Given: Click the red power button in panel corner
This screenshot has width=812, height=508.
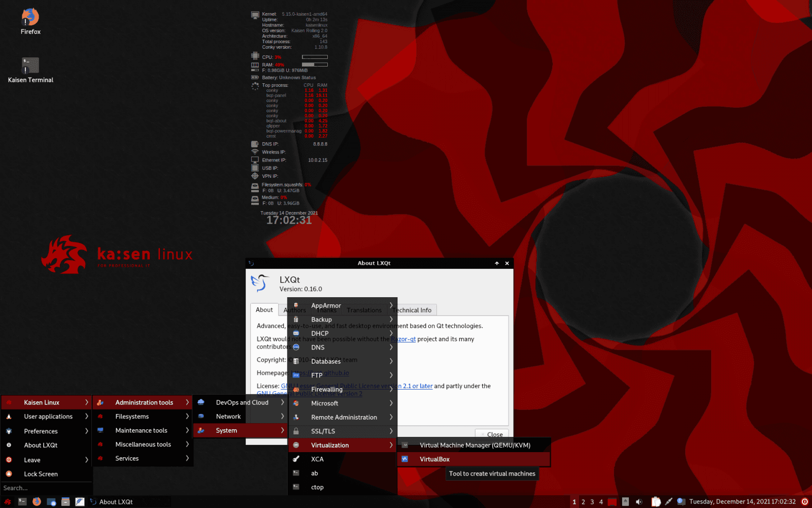Looking at the screenshot, I should 804,501.
